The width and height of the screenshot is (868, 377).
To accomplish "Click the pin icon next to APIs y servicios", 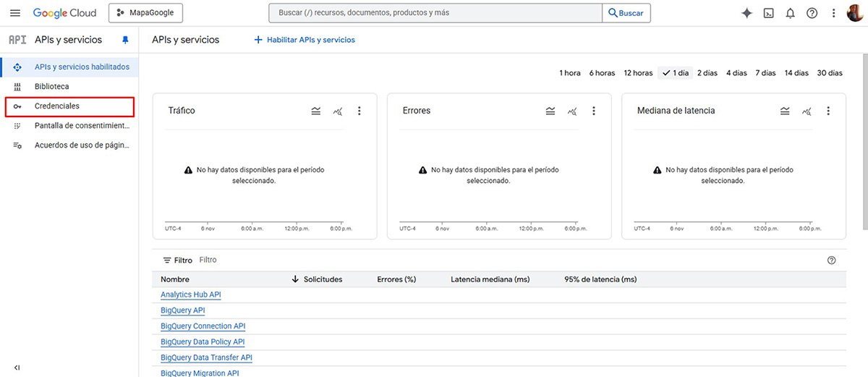I will [x=125, y=40].
